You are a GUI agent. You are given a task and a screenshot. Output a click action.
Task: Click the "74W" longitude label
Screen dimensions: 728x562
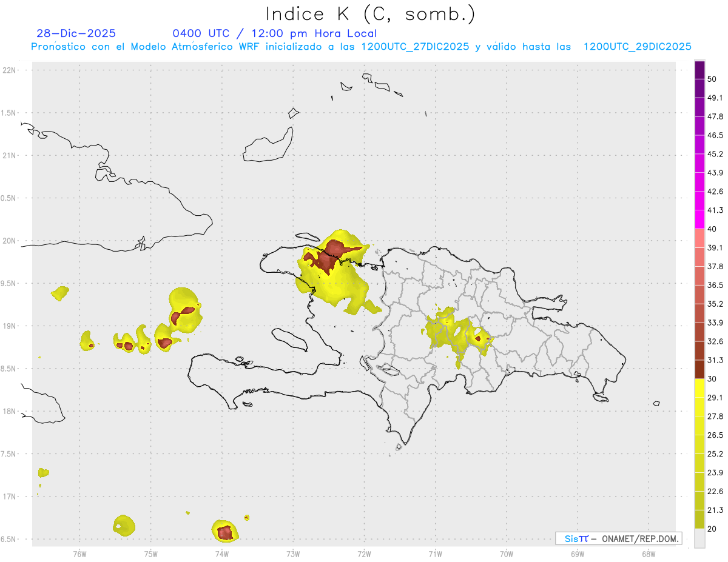[222, 554]
